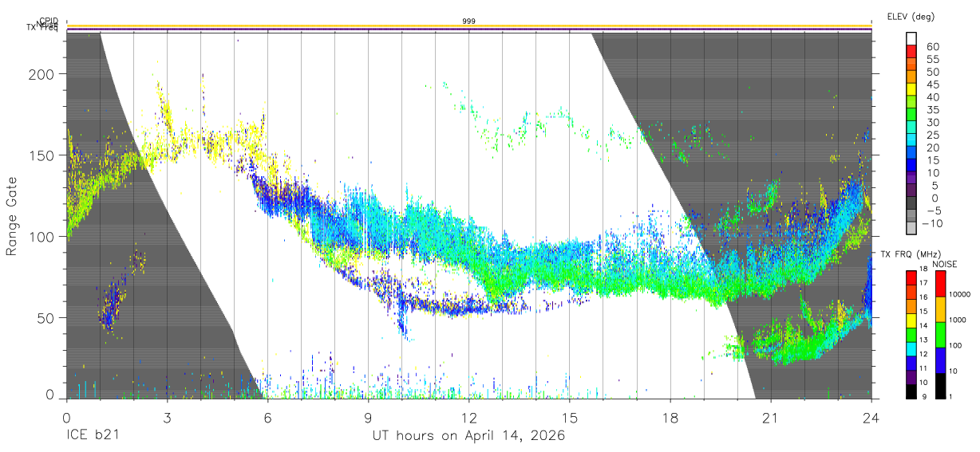The image size is (980, 452).
Task: Click the '-10' label on ELEV scale
Action: coord(931,222)
